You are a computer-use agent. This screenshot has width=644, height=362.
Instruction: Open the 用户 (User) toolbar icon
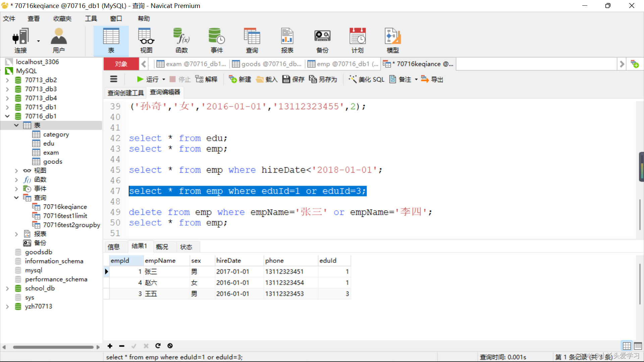click(x=59, y=41)
